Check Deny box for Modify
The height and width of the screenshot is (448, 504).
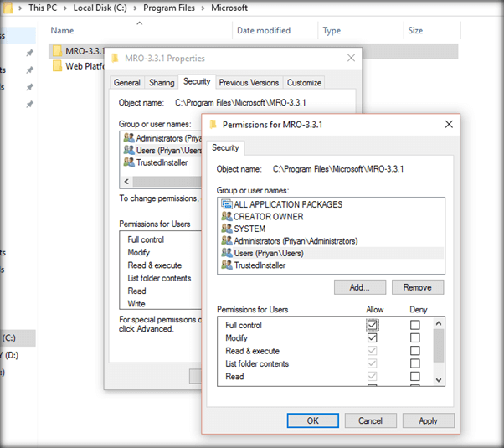[x=414, y=337]
